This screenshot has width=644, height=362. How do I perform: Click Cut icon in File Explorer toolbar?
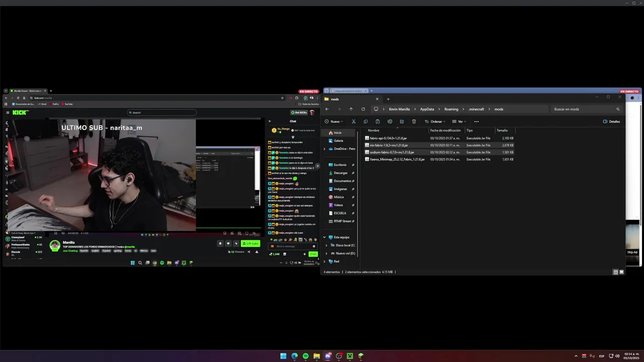354,121
